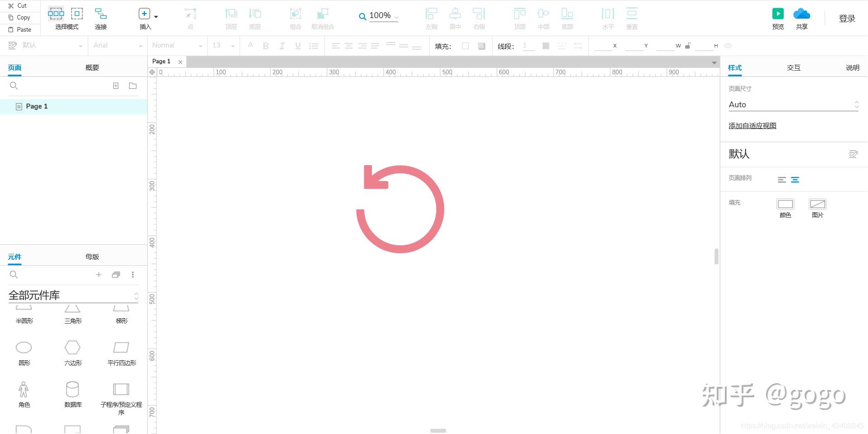Open the Auto page size dropdown

pos(794,105)
